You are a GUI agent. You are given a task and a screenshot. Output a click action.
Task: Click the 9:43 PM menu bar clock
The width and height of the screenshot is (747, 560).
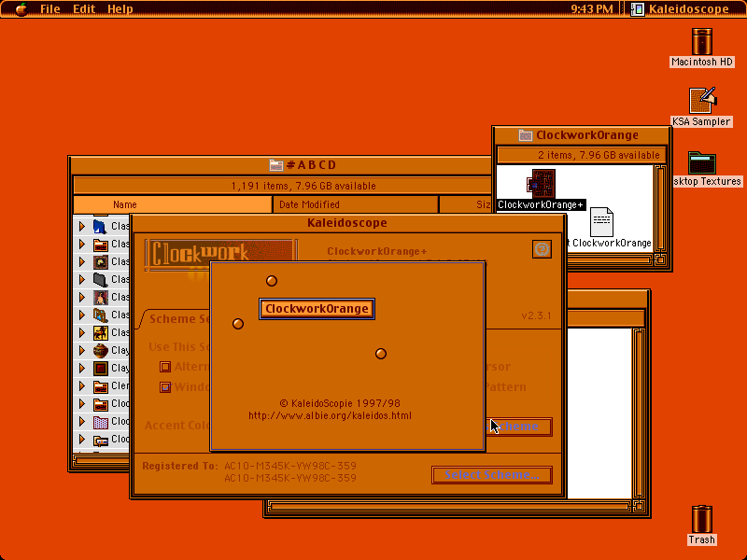592,9
